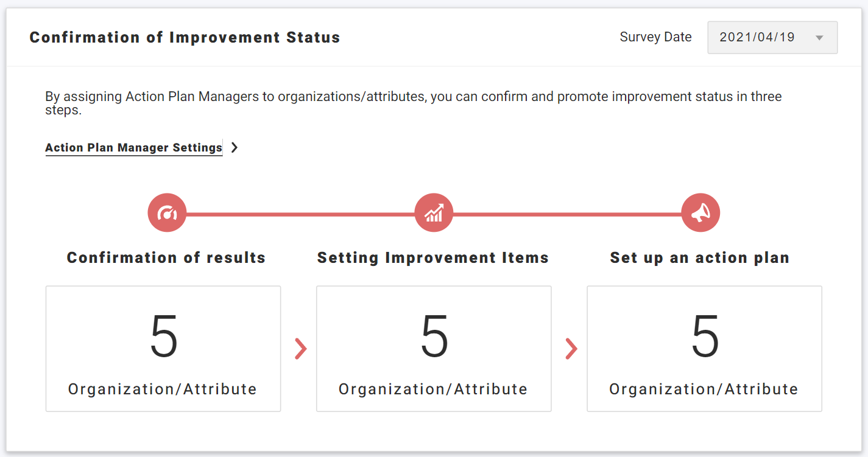Open the Action Plan Manager Settings link
The height and width of the screenshot is (457, 868).
tap(133, 147)
